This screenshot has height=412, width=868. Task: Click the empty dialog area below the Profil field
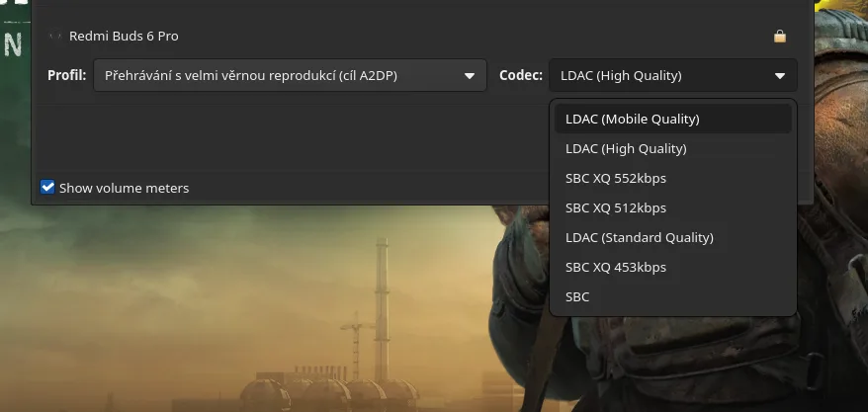[x=288, y=135]
